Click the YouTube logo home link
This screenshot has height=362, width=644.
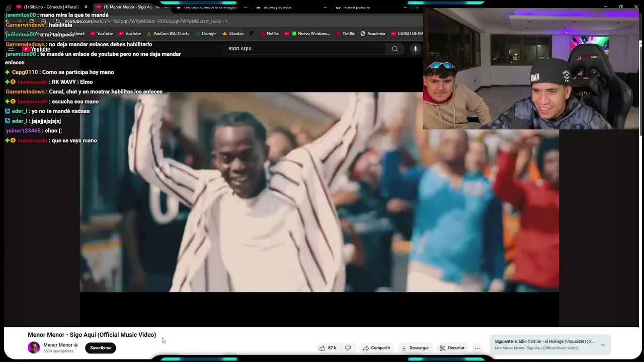(x=37, y=49)
